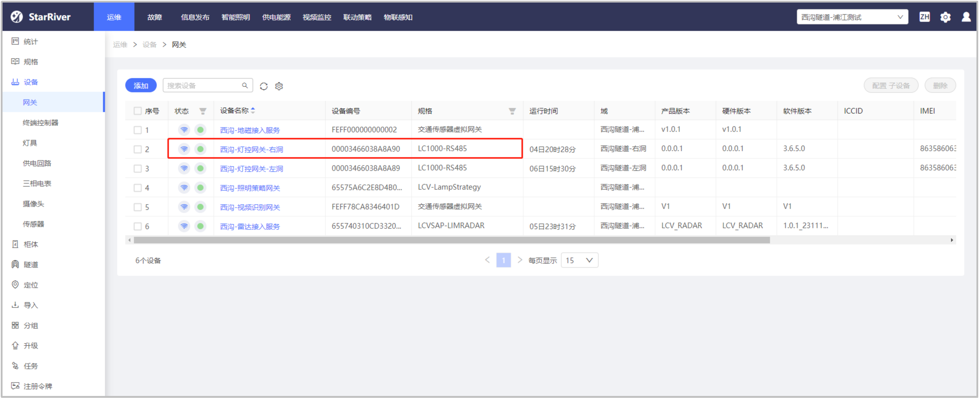
Task: Click the 设备 breadcrumb
Action: [x=150, y=44]
